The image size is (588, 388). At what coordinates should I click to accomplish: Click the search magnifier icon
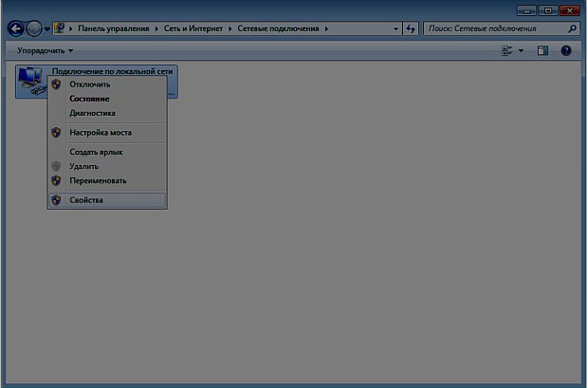pyautogui.click(x=572, y=29)
